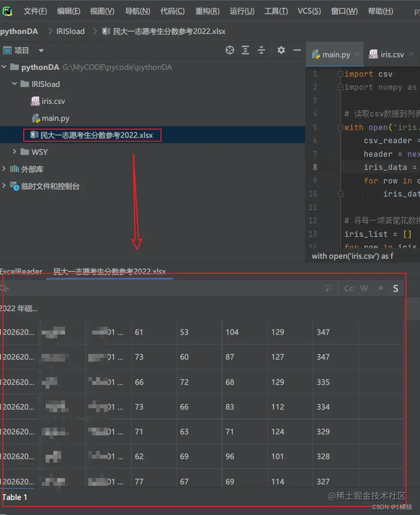Viewport: 420px width, 515px height.
Task: Hide the project tool window
Action: point(297,50)
